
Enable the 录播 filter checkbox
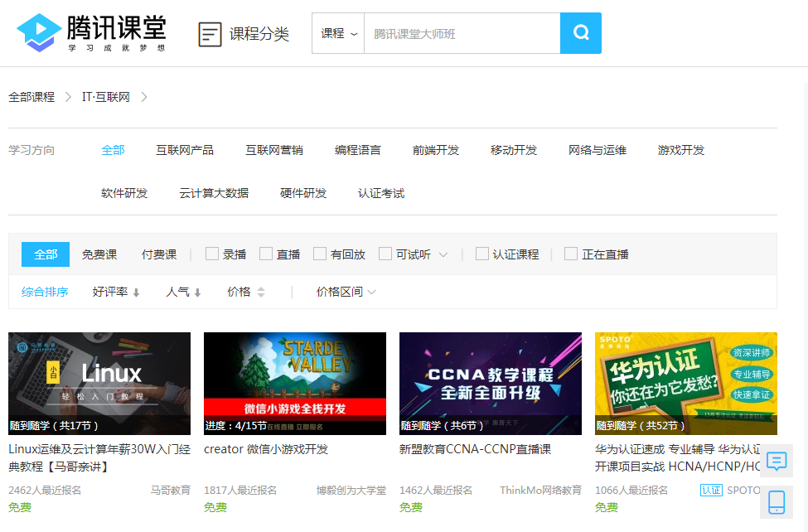click(211, 254)
